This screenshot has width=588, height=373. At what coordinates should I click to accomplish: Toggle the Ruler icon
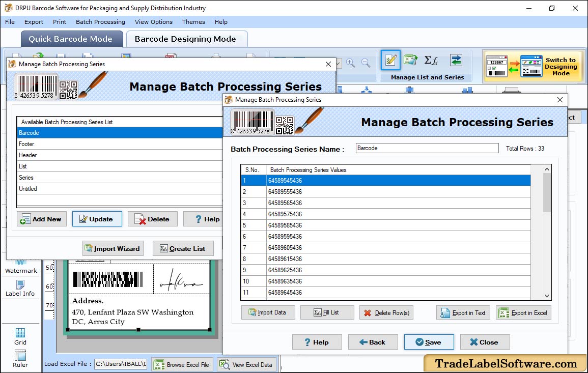click(x=20, y=359)
